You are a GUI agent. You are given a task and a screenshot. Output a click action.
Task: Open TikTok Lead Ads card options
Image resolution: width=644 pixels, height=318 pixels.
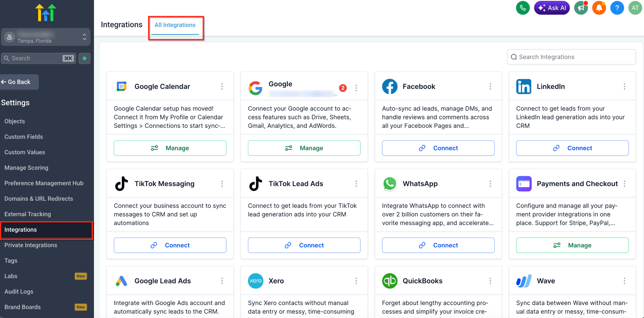point(356,184)
